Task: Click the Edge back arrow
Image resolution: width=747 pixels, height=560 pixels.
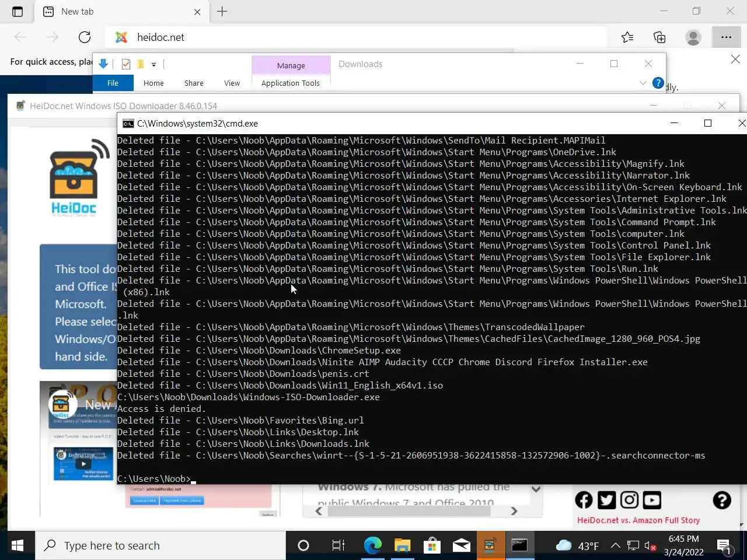Action: 20,37
